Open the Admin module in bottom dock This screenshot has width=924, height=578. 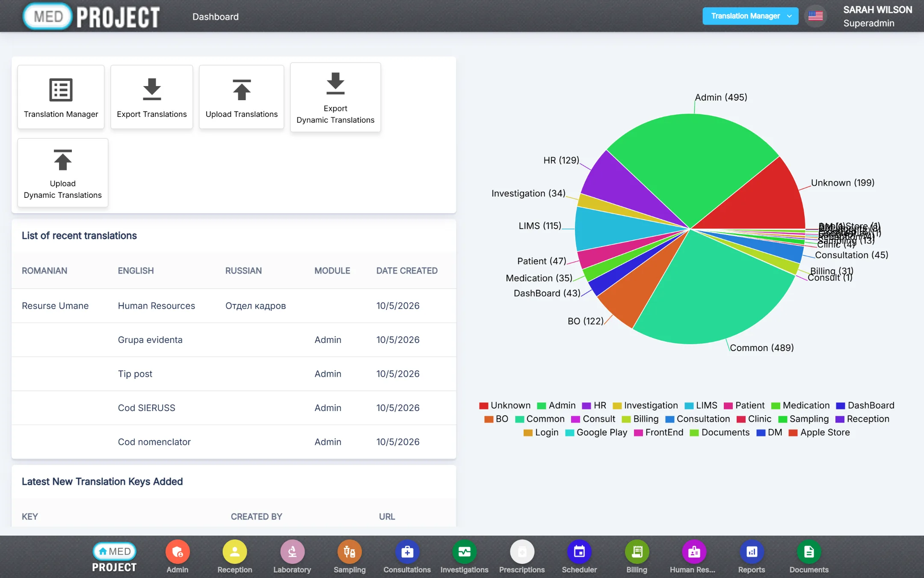(178, 557)
